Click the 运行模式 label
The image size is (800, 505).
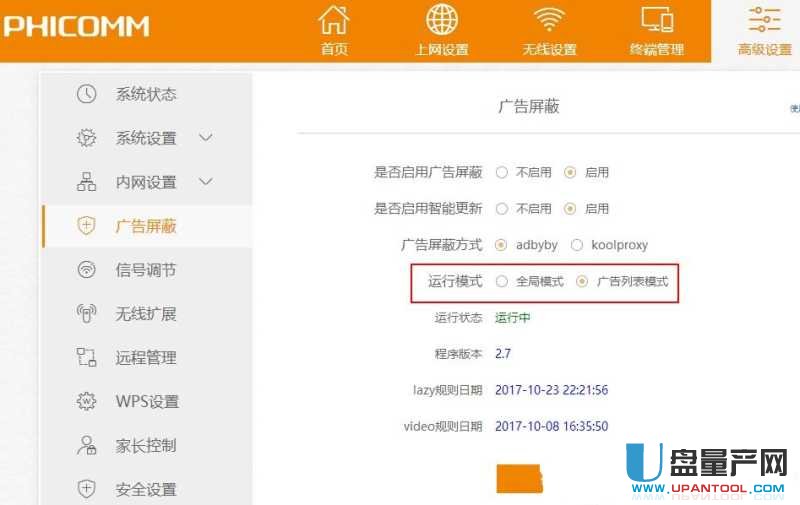pyautogui.click(x=455, y=281)
